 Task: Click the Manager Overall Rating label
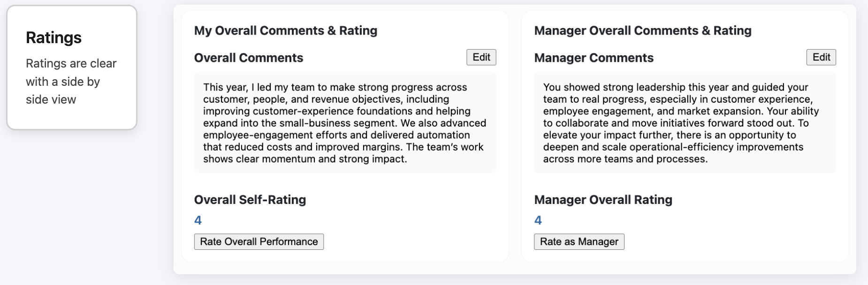coord(603,199)
